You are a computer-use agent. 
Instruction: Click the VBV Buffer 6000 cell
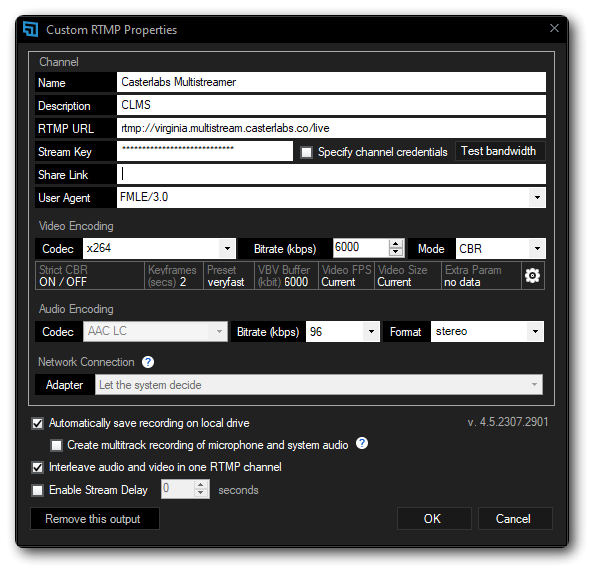pos(286,276)
